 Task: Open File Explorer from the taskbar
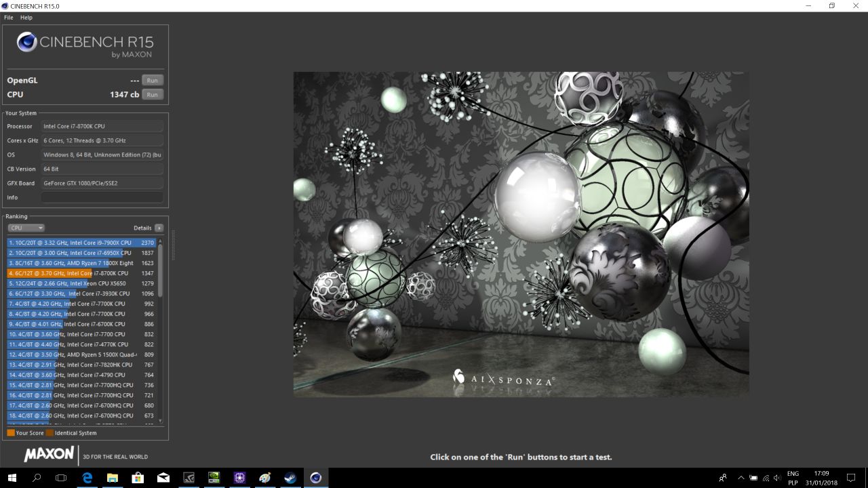click(x=113, y=478)
